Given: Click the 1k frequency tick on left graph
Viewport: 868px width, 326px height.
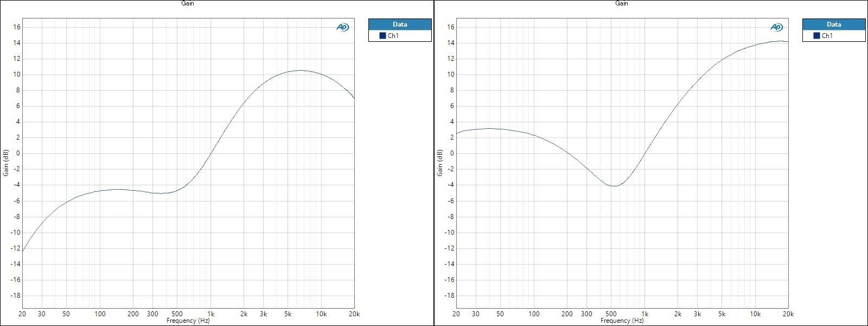Looking at the screenshot, I should [211, 314].
